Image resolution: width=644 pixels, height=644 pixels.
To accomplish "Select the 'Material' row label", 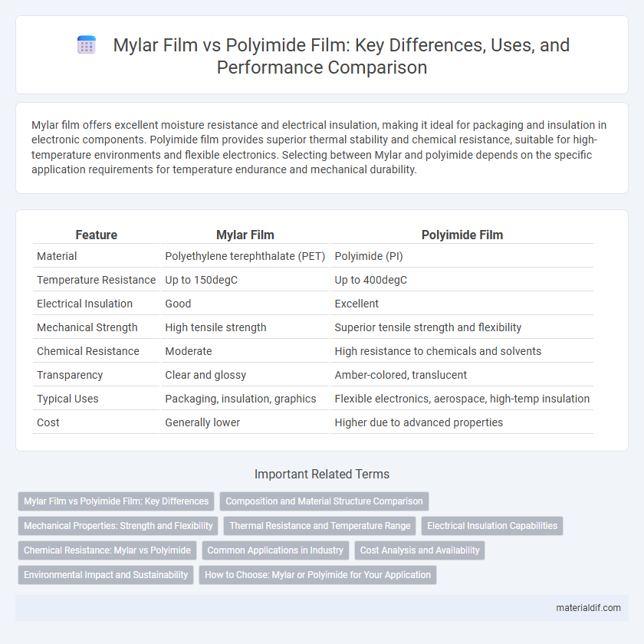I will (x=57, y=256).
